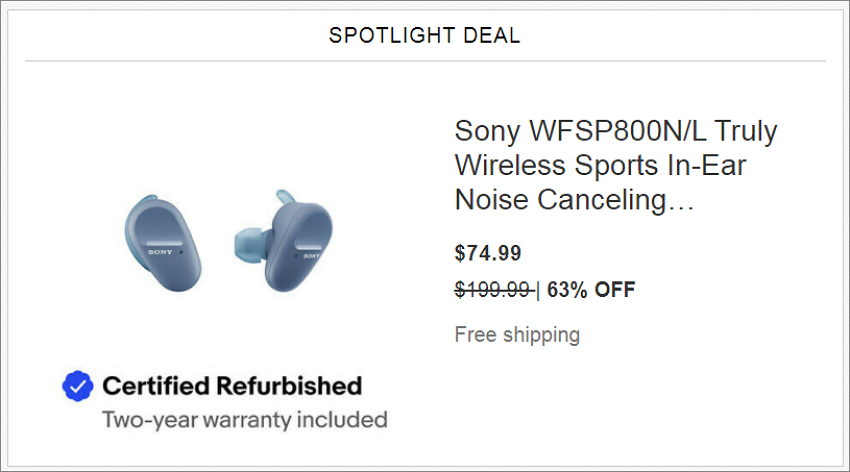The image size is (850, 472).
Task: Click the silicone ear tip on the right earbud
Action: (250, 243)
